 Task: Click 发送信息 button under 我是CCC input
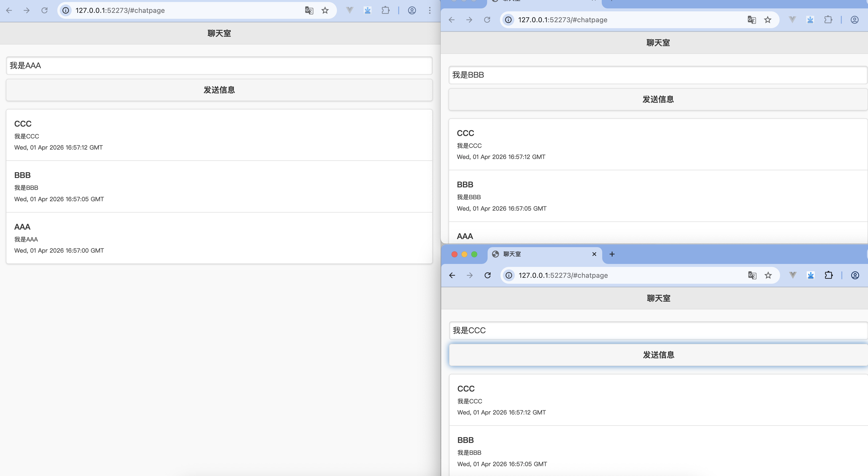pyautogui.click(x=658, y=355)
